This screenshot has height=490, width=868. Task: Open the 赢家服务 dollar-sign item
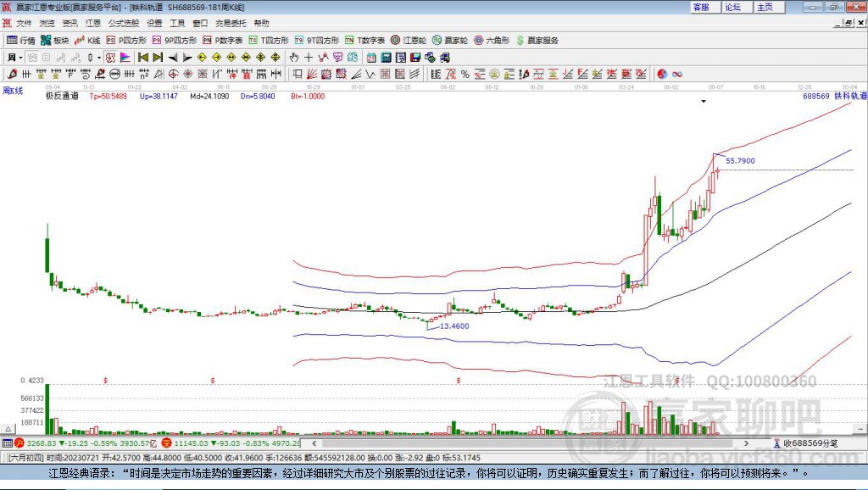coord(537,41)
